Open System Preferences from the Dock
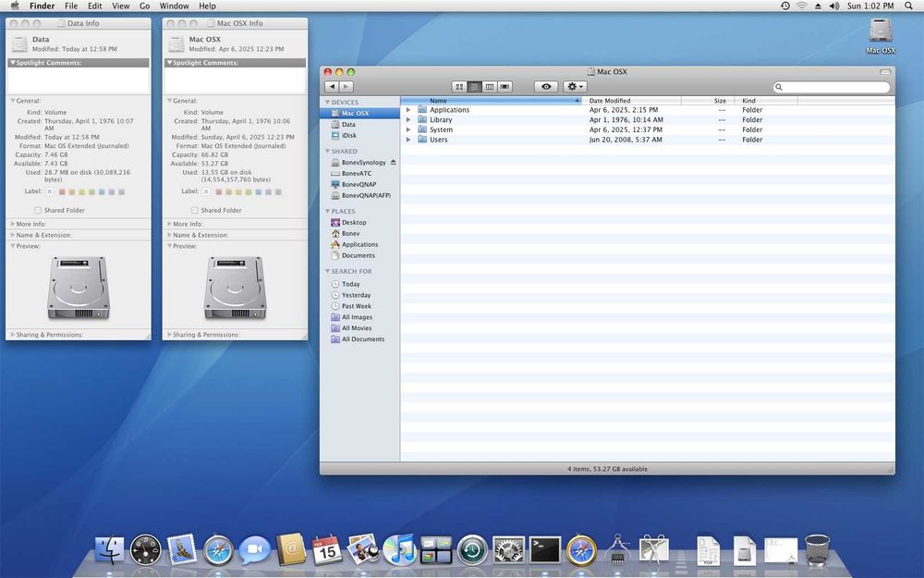 [x=508, y=549]
